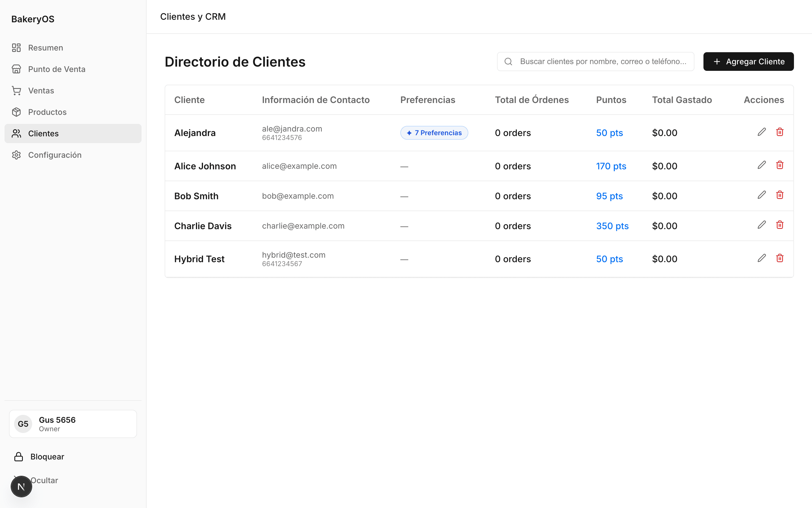Delete Charlie Davis with trash icon
812x508 pixels.
[x=780, y=225]
